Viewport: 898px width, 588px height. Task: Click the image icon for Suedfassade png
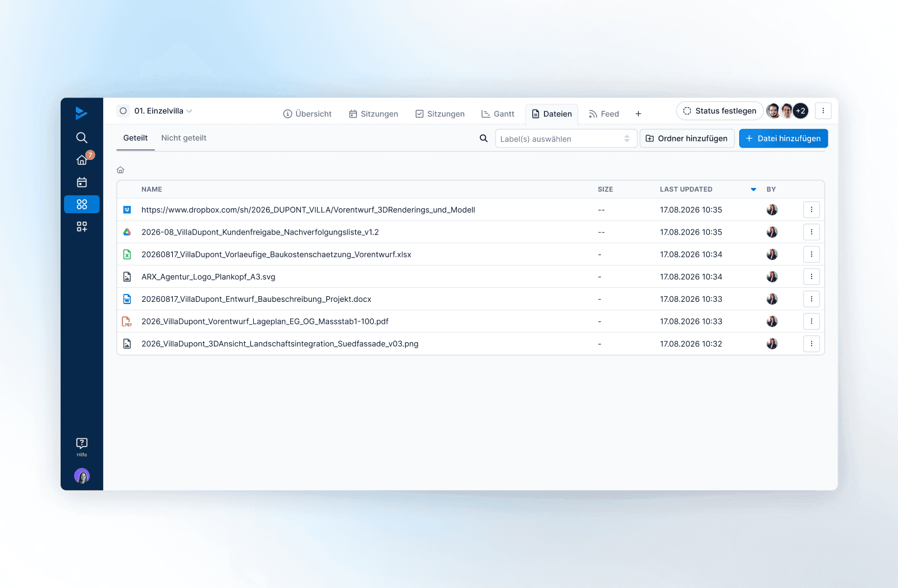(127, 344)
